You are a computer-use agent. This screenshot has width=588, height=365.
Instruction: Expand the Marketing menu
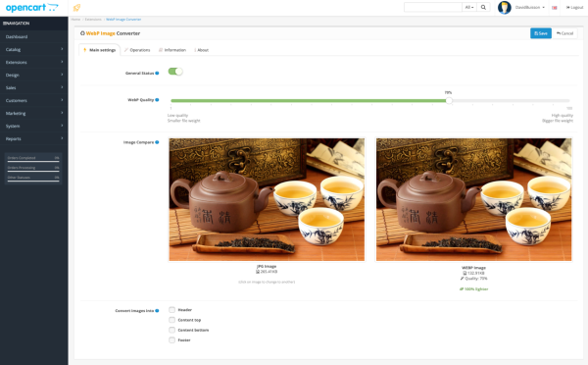tap(33, 114)
